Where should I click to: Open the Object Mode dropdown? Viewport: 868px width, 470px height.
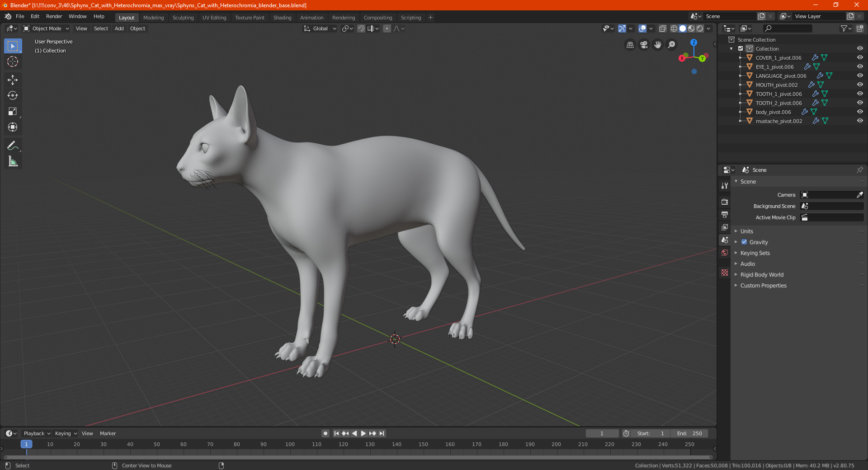pos(46,28)
